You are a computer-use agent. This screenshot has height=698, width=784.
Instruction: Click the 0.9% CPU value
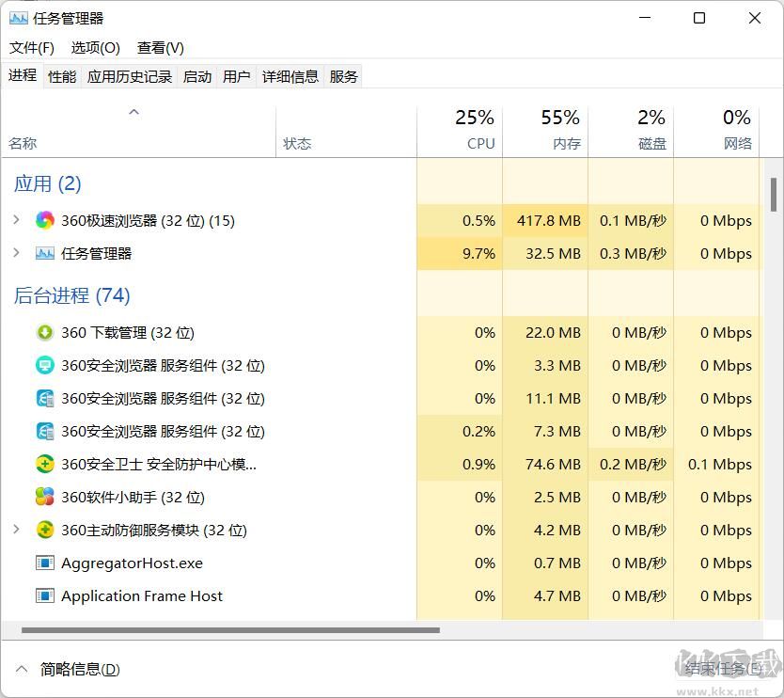479,465
